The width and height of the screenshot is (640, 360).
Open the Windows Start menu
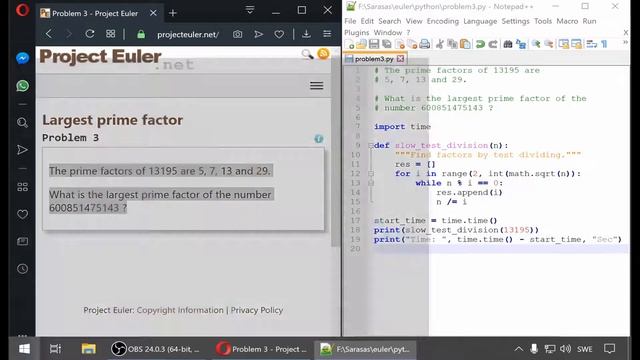click(24, 349)
